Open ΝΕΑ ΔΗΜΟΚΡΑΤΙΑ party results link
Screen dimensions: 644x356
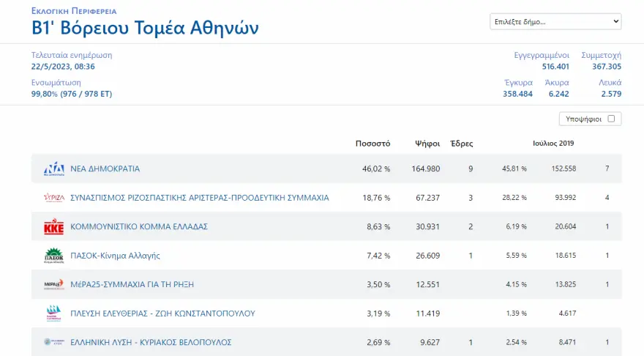105,169
